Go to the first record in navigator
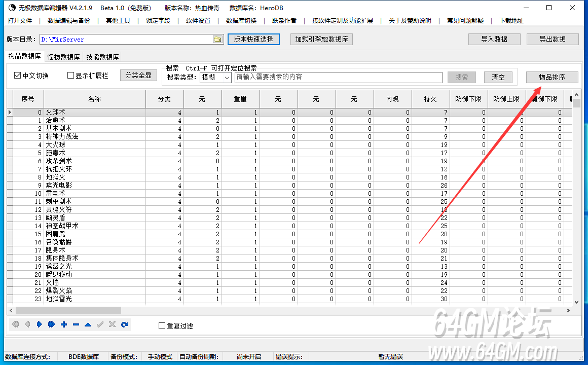 [x=15, y=324]
